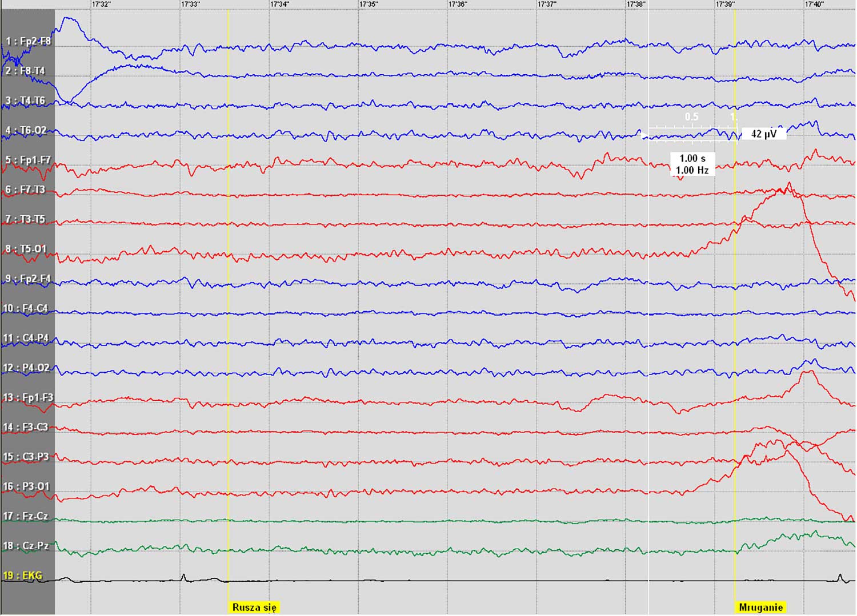Select the Fp2-F8 channel label
857x616 pixels.
click(28, 41)
